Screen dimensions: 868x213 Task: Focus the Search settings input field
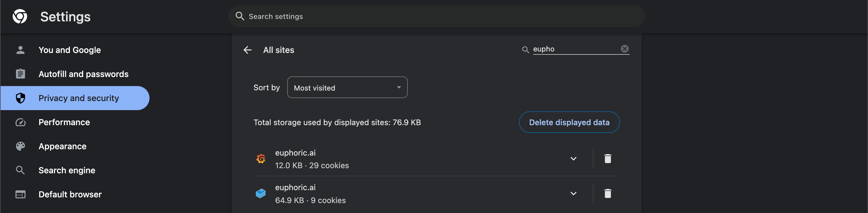[x=438, y=17]
